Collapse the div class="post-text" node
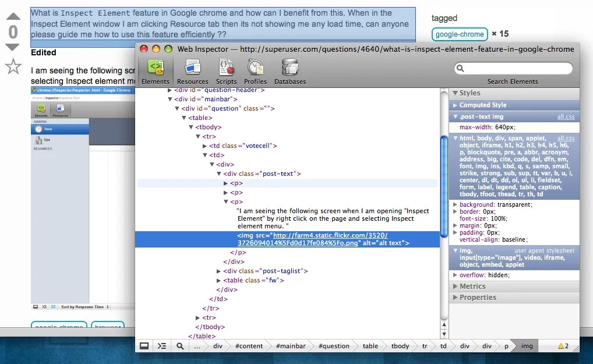Viewport: 593px width, 364px height. 218,174
